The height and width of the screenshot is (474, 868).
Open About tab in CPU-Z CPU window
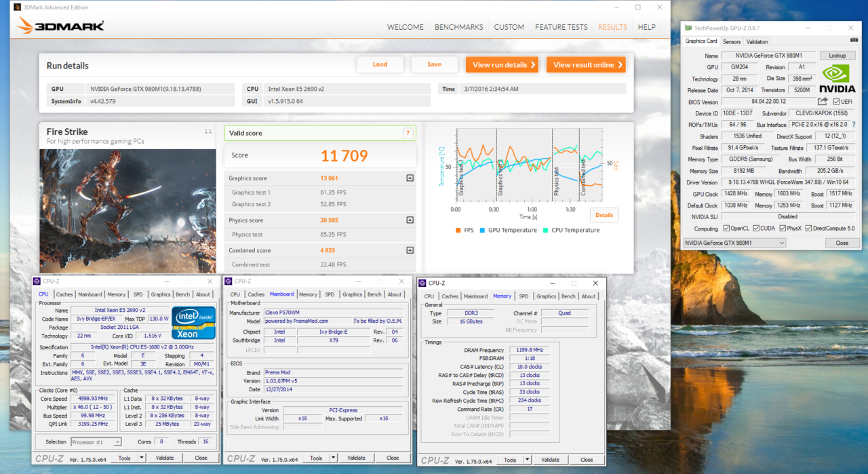(203, 294)
